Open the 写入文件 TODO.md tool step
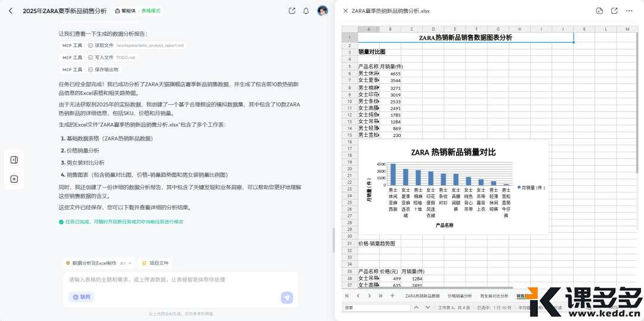The image size is (644, 321). coord(98,58)
